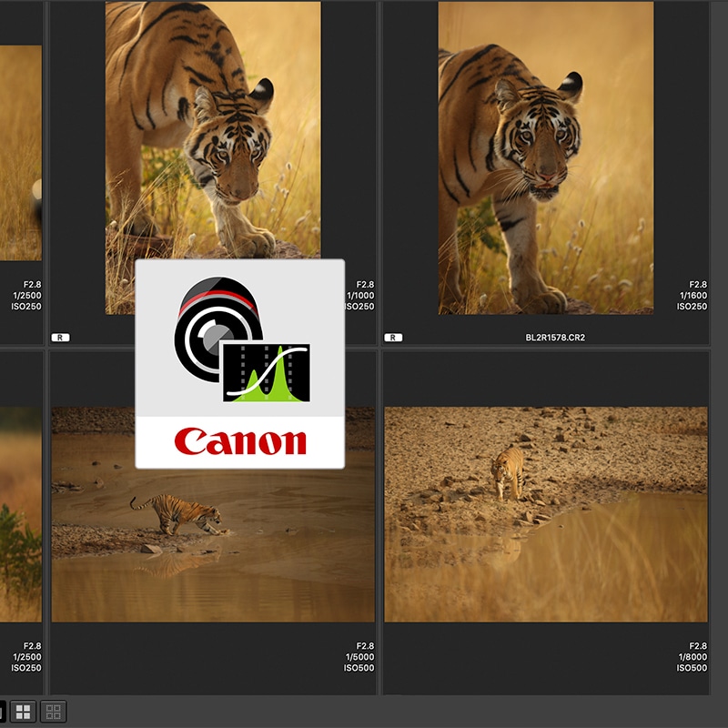The image size is (728, 728).
Task: Click the clear-selection dotted grid button
Action: (54, 712)
